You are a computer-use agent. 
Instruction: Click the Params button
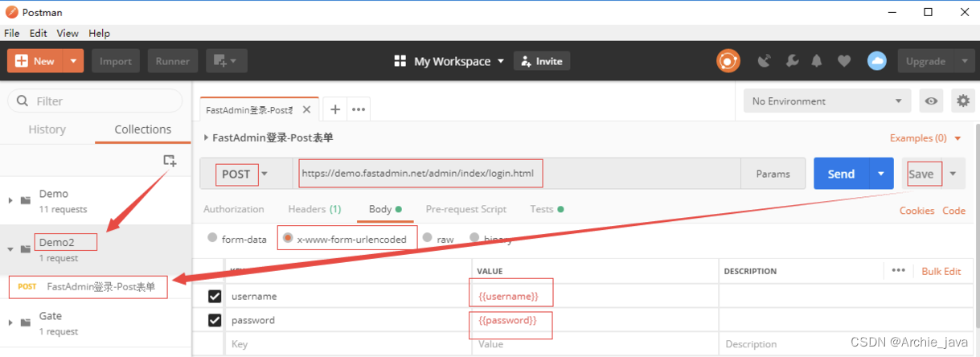[773, 174]
